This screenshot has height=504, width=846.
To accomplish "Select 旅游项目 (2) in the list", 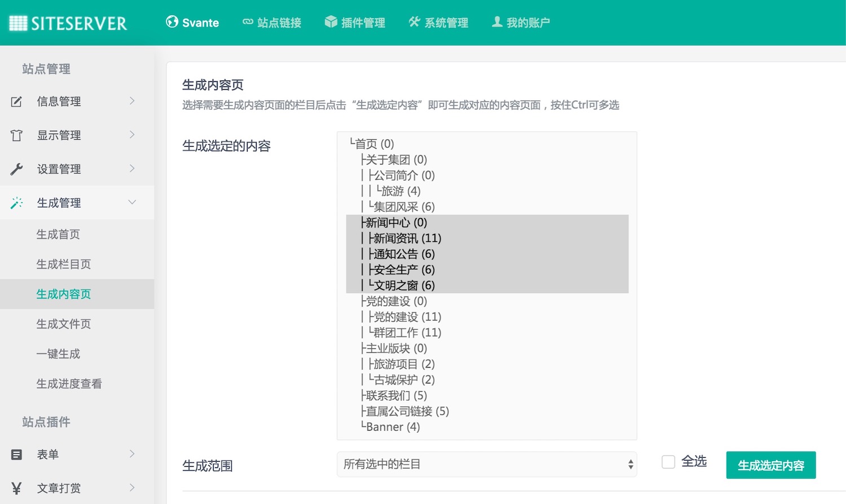I will pyautogui.click(x=487, y=364).
